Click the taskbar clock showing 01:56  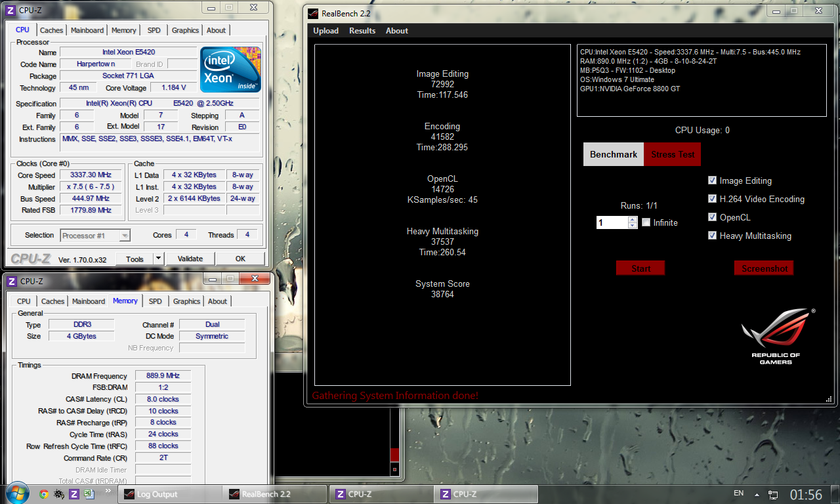click(806, 494)
